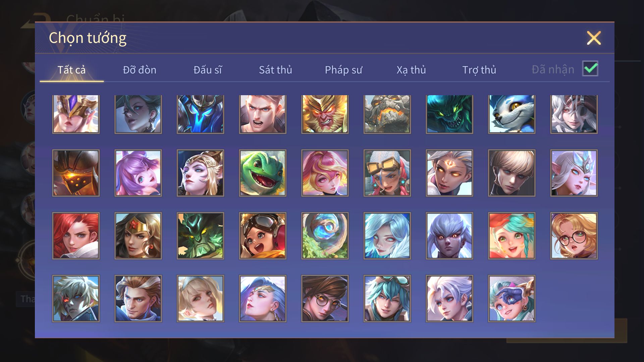Show the Xạ thủ heroes tab

(x=411, y=70)
